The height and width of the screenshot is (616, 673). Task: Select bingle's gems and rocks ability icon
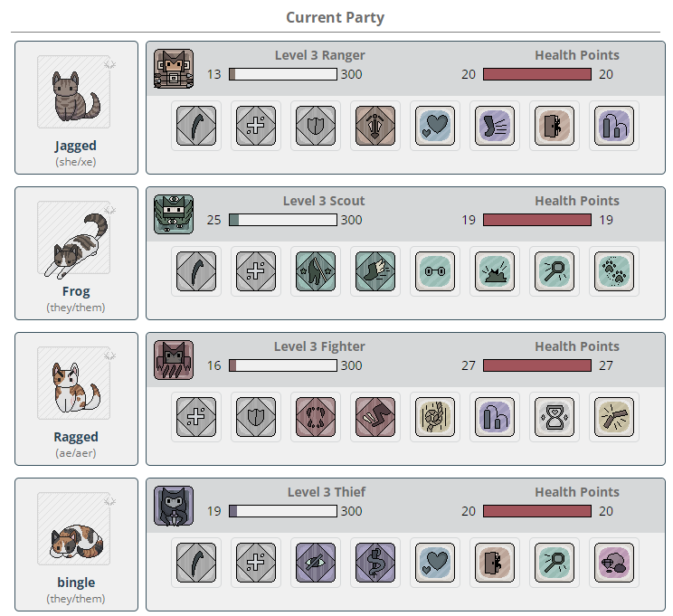(x=614, y=563)
